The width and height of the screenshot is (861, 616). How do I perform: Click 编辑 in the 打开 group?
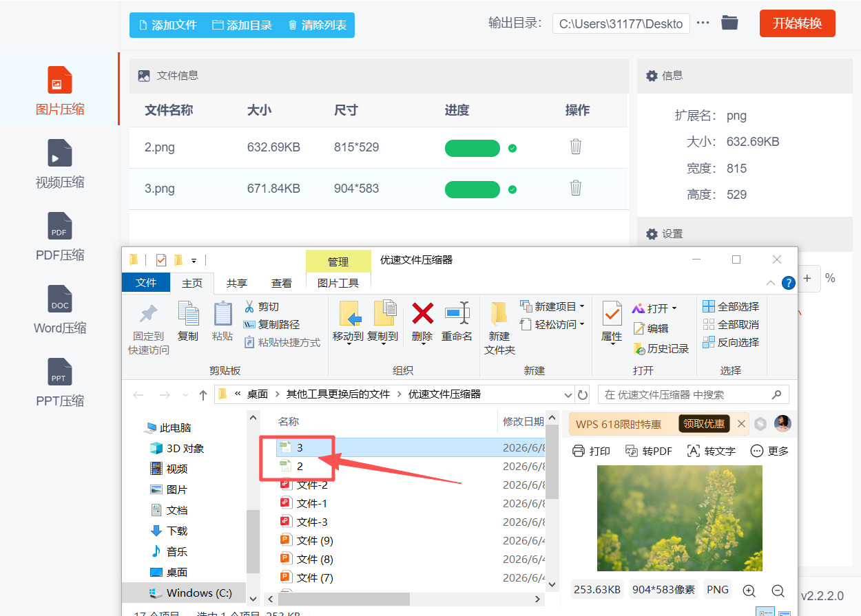[x=651, y=328]
